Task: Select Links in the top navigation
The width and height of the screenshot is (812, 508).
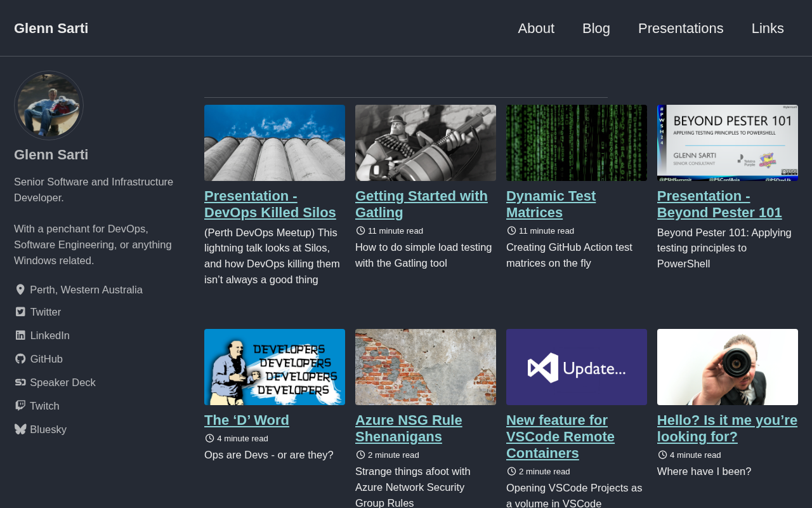Action: pyautogui.click(x=767, y=29)
